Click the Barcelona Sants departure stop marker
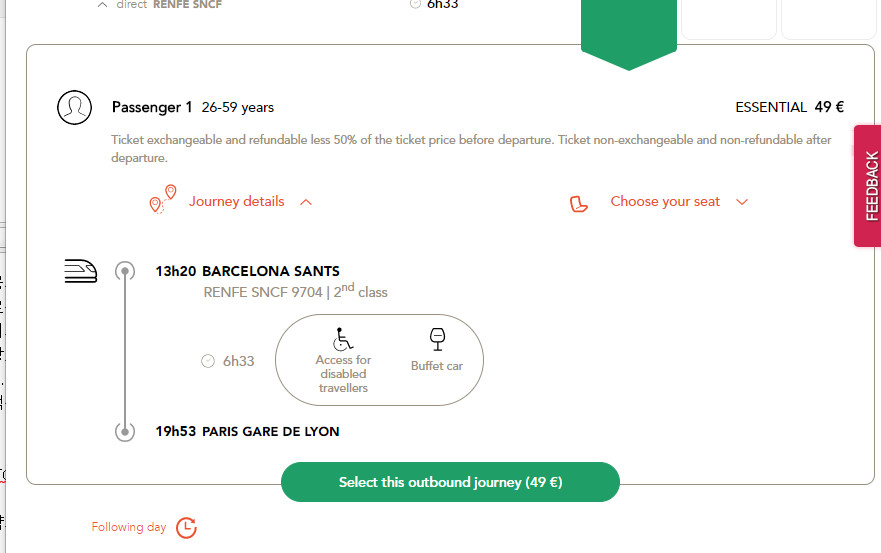 click(x=125, y=271)
